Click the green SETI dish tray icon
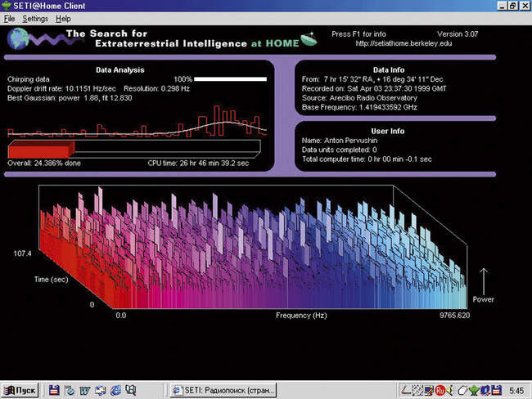Image resolution: width=532 pixels, height=399 pixels. pos(474,391)
